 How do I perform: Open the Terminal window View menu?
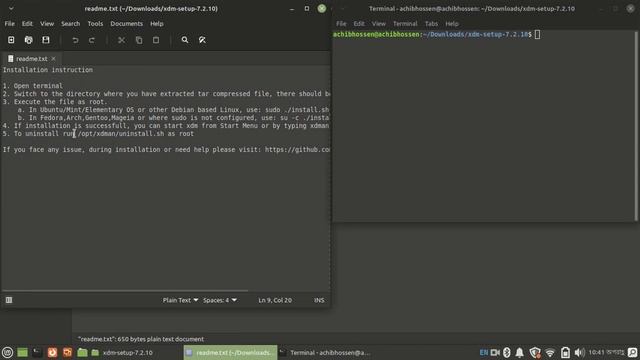(378, 24)
